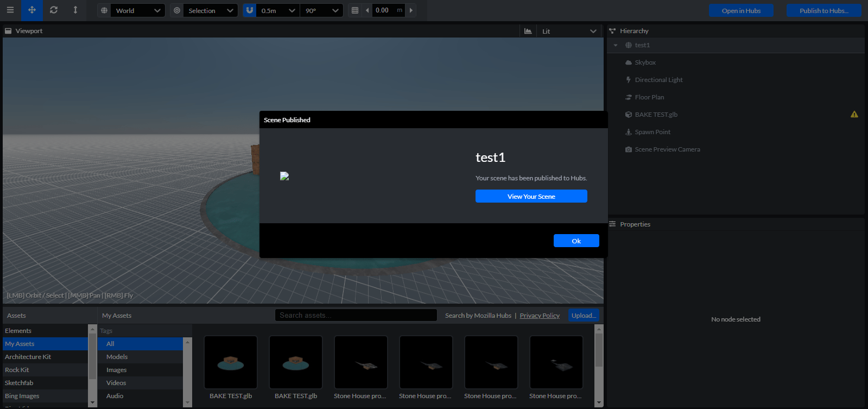Select Sketchfab source
This screenshot has height=409, width=868.
[45, 383]
